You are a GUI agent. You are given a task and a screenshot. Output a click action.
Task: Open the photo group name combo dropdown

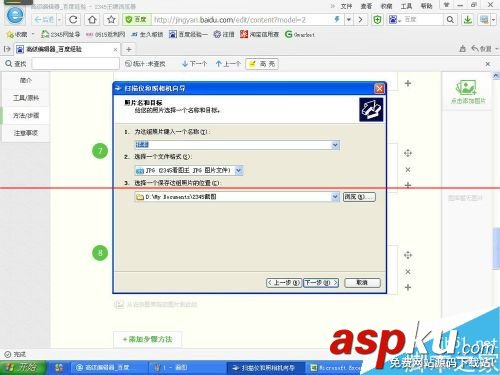335,145
